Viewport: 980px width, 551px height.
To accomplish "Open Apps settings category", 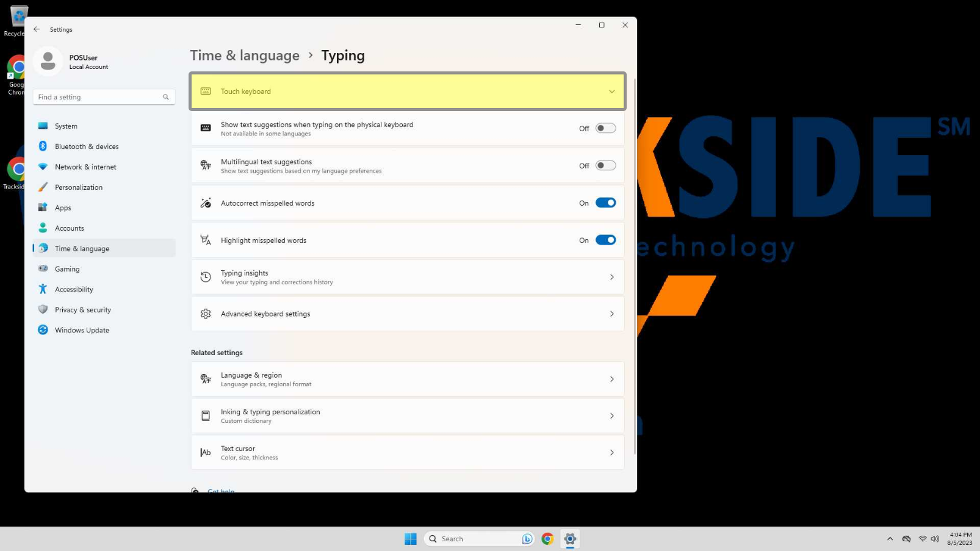I will tap(104, 207).
